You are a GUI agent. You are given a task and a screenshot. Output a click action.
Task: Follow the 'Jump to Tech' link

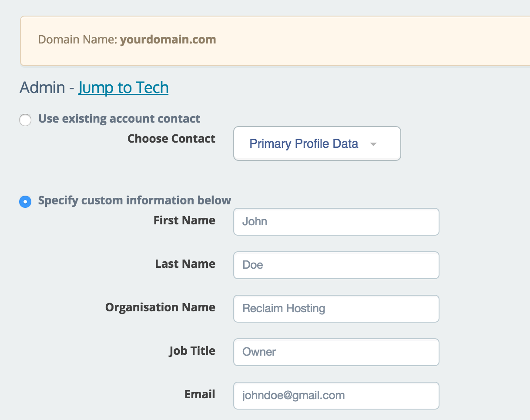(x=123, y=87)
